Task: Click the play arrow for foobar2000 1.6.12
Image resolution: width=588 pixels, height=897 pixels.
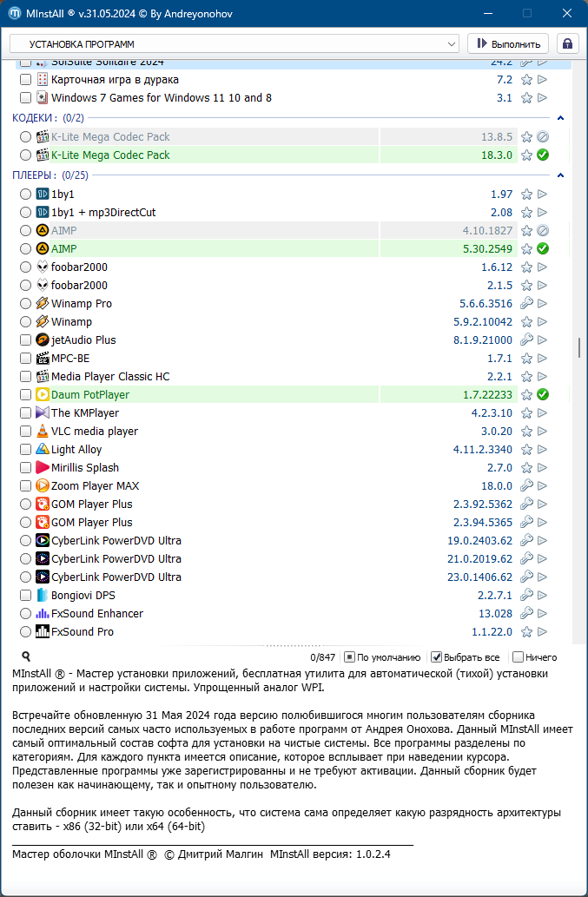Action: [x=543, y=267]
